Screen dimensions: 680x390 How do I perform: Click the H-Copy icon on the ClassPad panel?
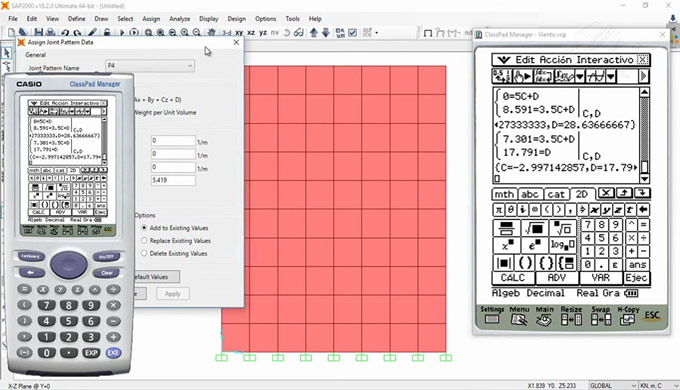(x=628, y=316)
